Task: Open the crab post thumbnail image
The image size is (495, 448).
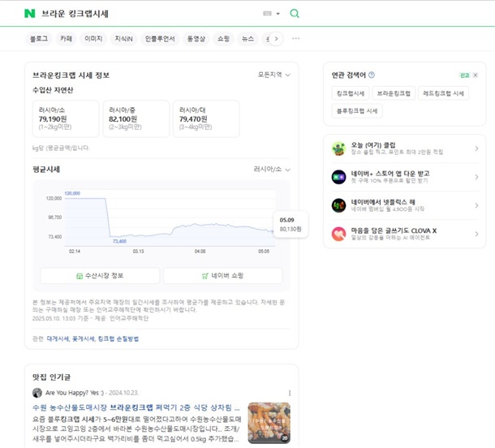Action: click(x=269, y=423)
